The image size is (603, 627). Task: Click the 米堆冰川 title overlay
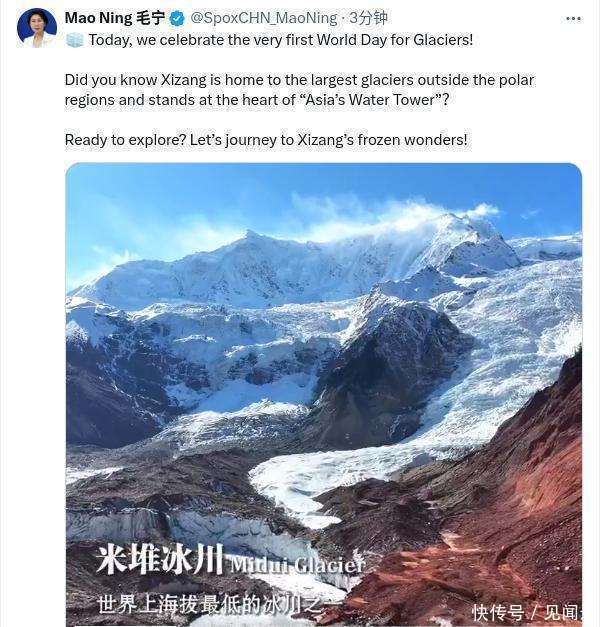(160, 559)
